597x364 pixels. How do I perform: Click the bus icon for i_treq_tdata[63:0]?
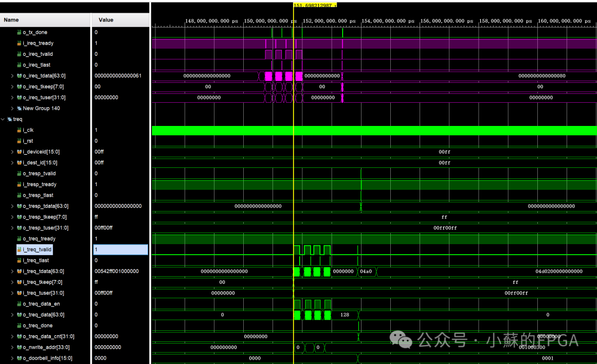point(18,271)
